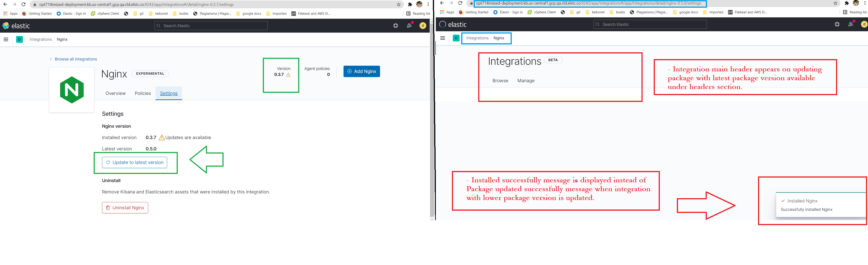The height and width of the screenshot is (265, 868).
Task: Click Integrations breadcrumb in right window
Action: pos(477,38)
